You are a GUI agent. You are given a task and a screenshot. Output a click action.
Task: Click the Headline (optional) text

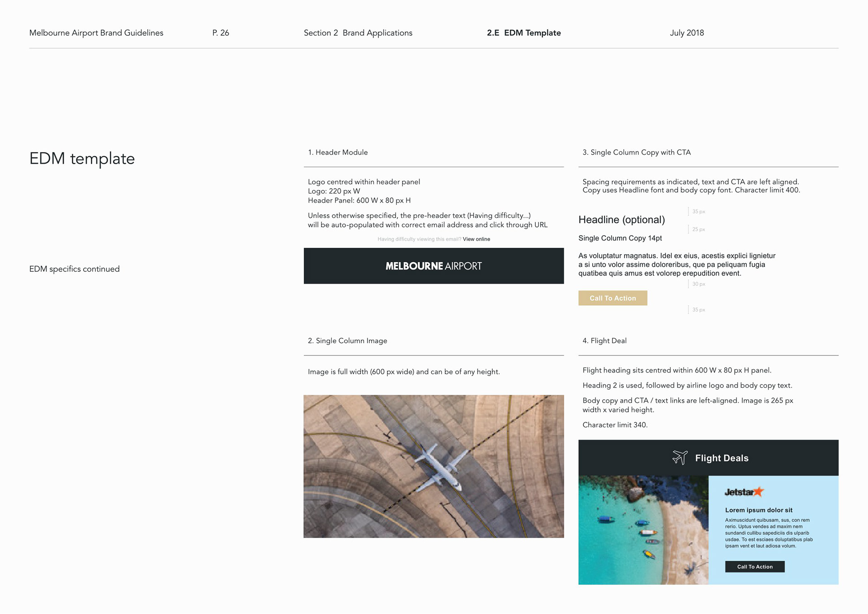[621, 220]
